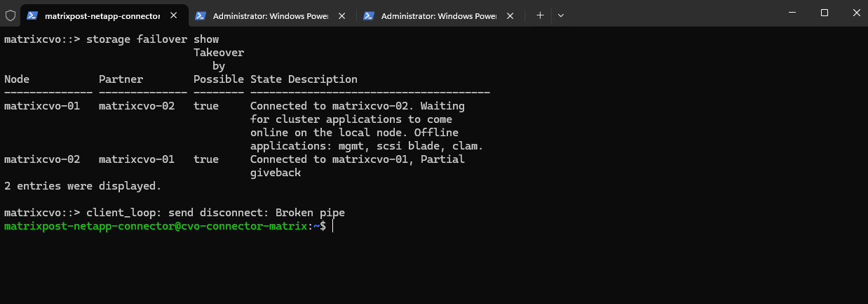Click the shield icon in title bar
The height and width of the screenshot is (304, 868).
[x=11, y=15]
